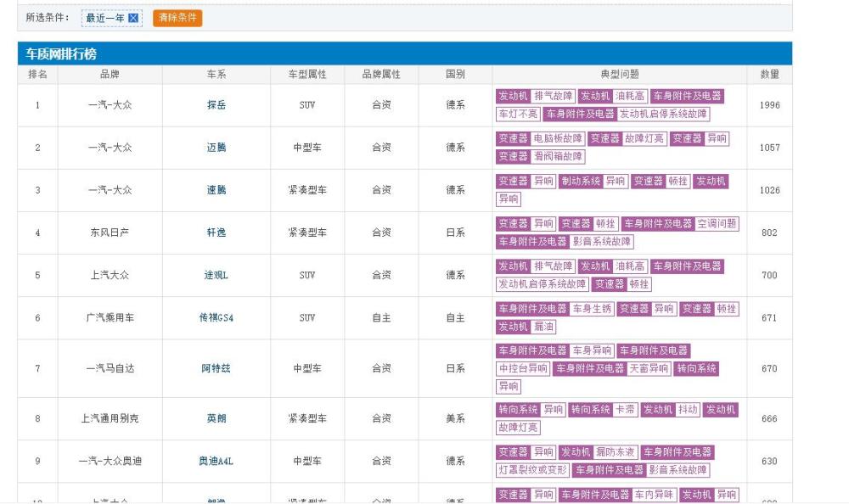Open the 传祺GS4 car series link
849x504 pixels.
(x=216, y=318)
